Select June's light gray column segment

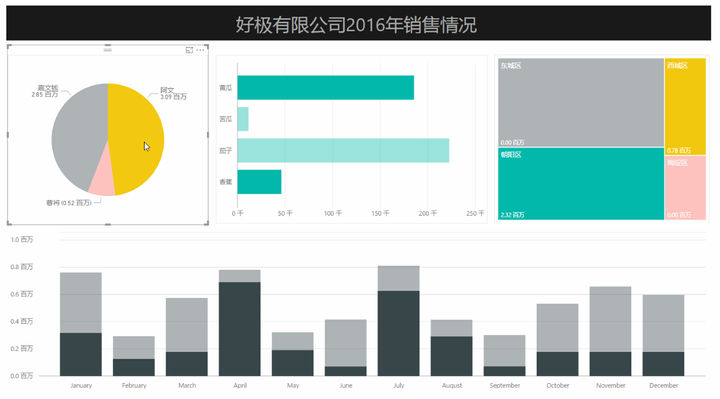(x=346, y=343)
